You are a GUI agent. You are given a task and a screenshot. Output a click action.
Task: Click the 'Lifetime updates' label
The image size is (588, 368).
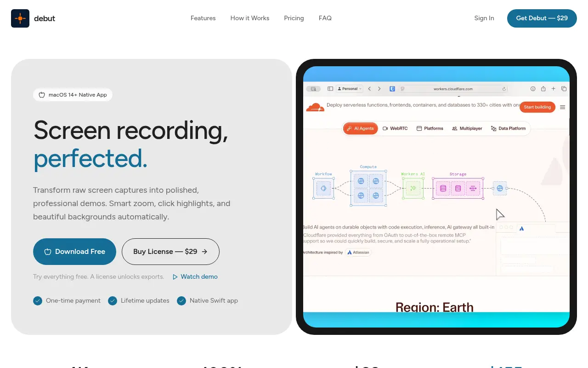pyautogui.click(x=145, y=301)
